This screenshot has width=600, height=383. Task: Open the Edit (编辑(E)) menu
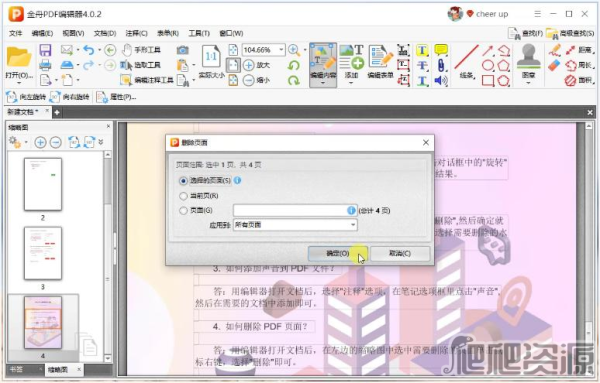tap(42, 33)
